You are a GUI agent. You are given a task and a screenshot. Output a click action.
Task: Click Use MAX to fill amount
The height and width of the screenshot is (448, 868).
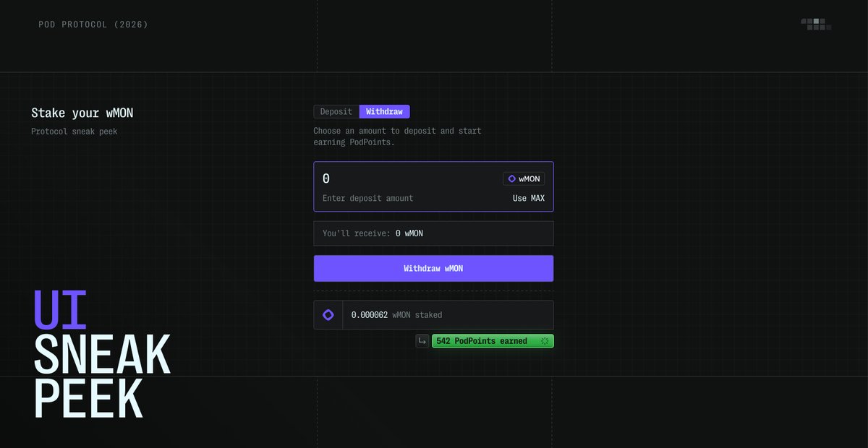[x=529, y=197]
